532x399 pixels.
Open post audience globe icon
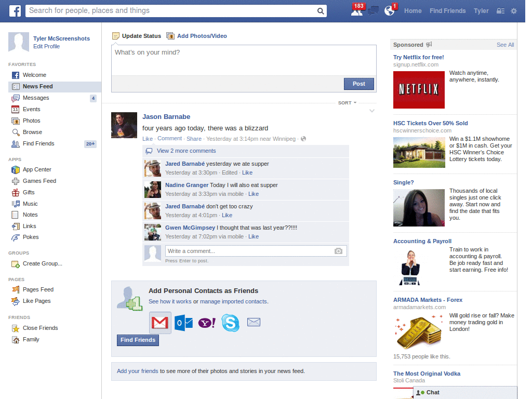303,139
